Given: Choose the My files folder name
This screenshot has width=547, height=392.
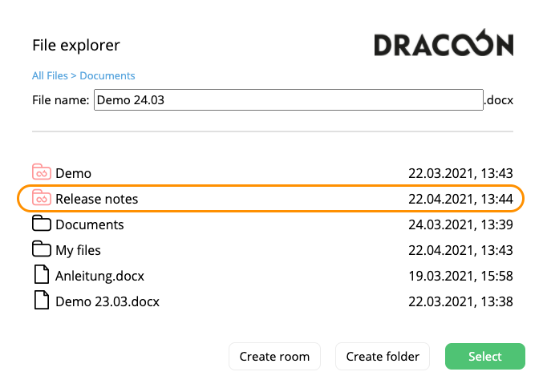Looking at the screenshot, I should coord(78,250).
